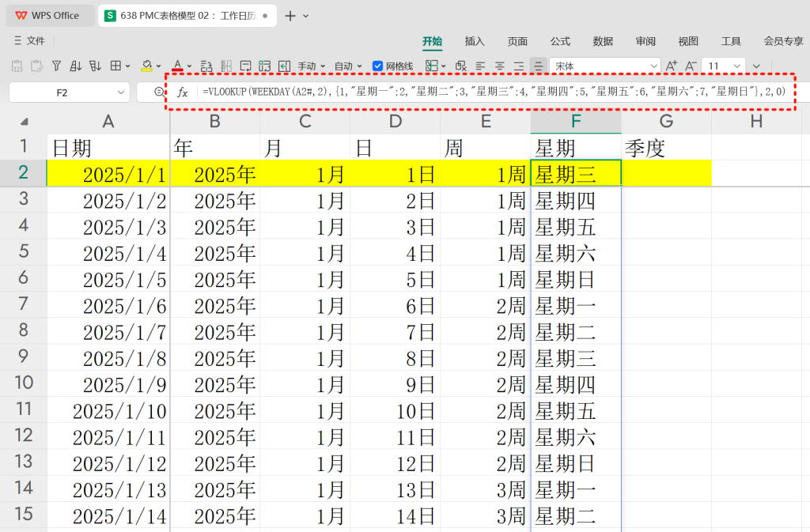Click the wrap text icon
This screenshot has width=810, height=532.
click(246, 66)
